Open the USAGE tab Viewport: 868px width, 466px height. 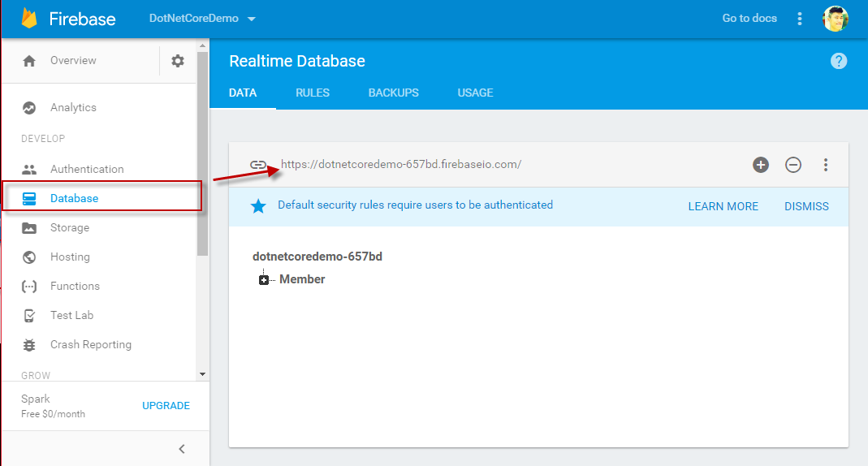pos(475,93)
